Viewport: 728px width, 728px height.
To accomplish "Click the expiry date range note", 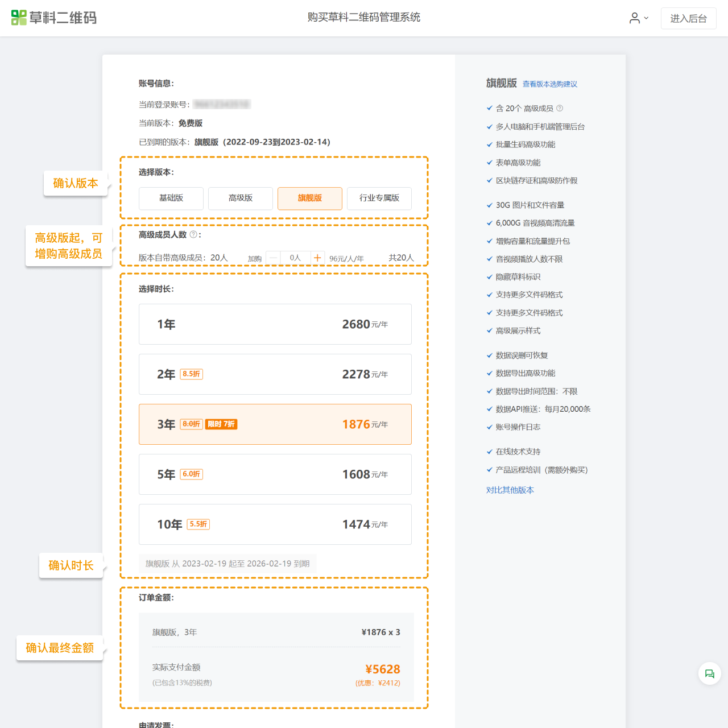I will click(227, 564).
